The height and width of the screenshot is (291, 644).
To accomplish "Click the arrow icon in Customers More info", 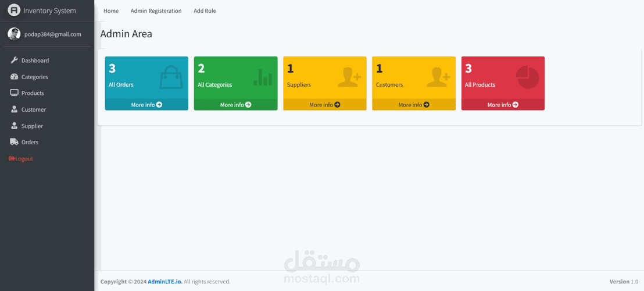I will pyautogui.click(x=426, y=105).
